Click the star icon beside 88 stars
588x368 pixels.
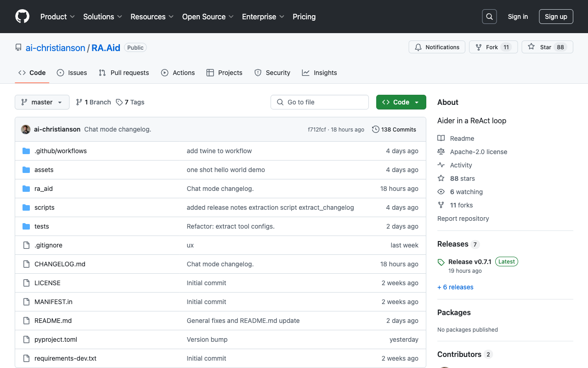coord(441,178)
